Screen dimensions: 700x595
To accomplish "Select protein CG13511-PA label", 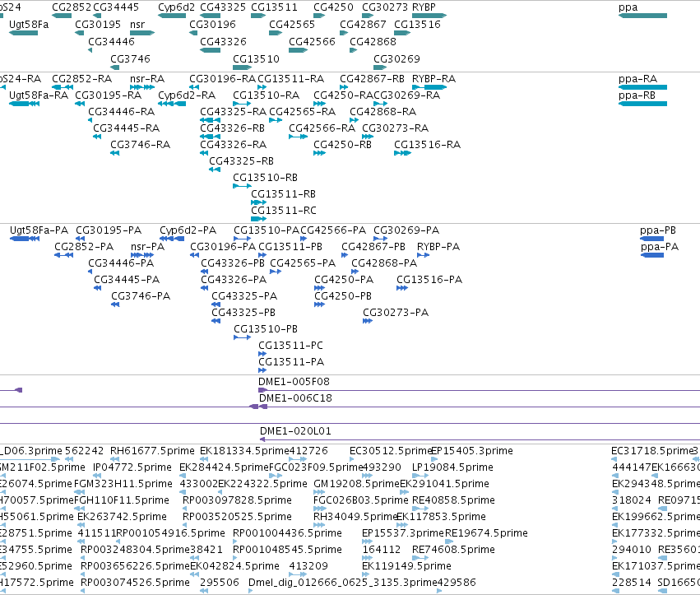I will (291, 362).
